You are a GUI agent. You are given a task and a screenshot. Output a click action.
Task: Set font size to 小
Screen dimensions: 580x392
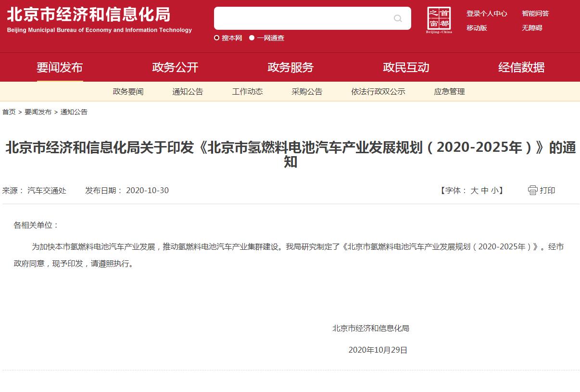[x=495, y=190]
